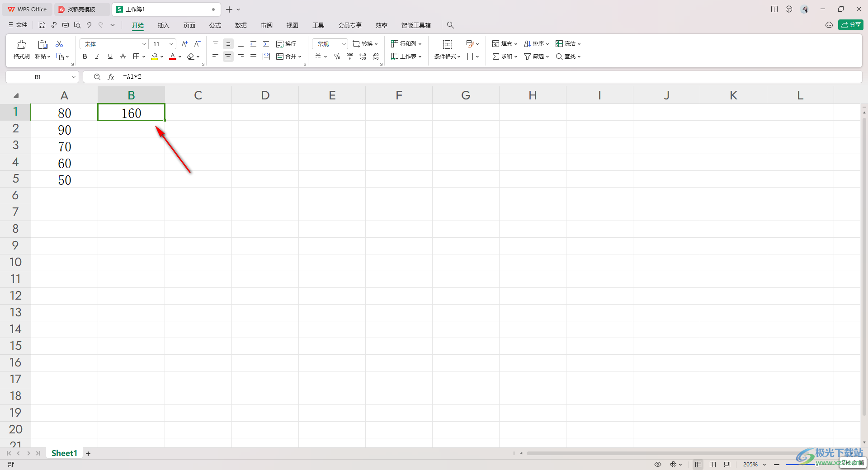Viewport: 868px width, 470px height.
Task: Click the decrease decimal places icon
Action: tap(376, 56)
